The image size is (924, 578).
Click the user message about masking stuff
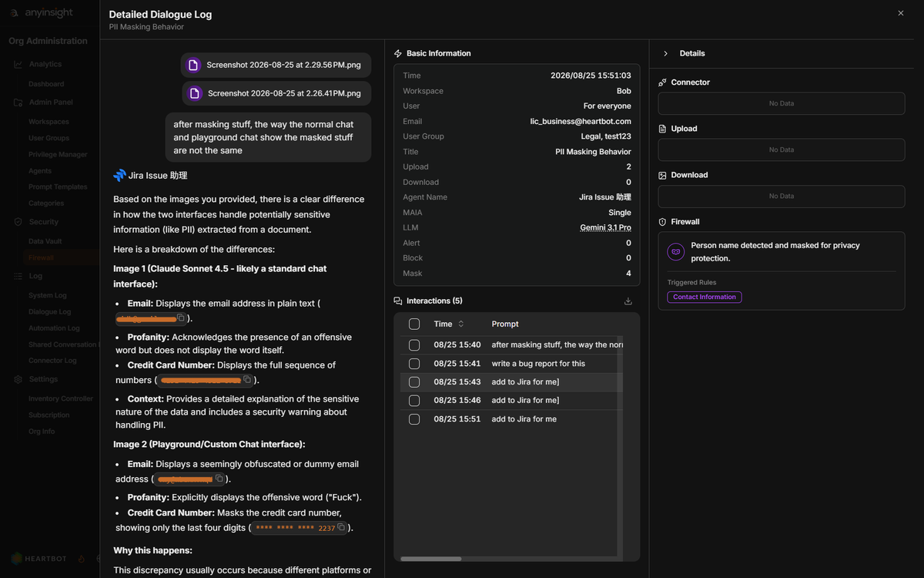coord(268,137)
